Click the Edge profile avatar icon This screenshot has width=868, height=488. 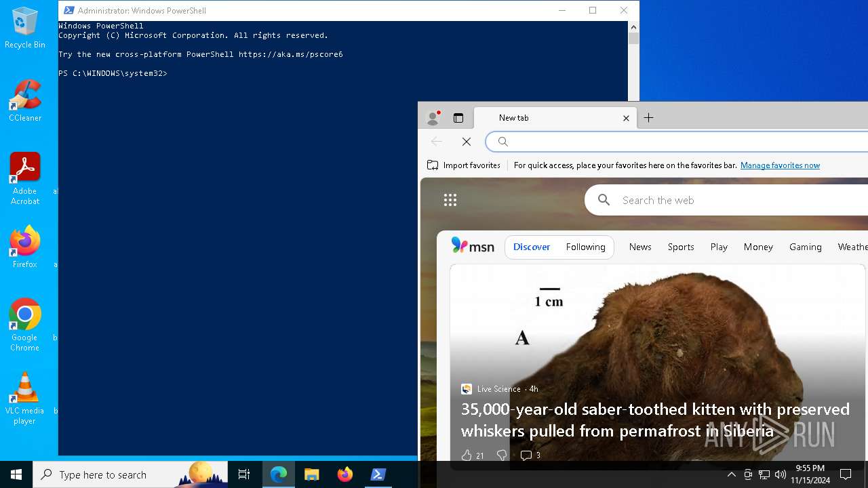[x=433, y=117]
